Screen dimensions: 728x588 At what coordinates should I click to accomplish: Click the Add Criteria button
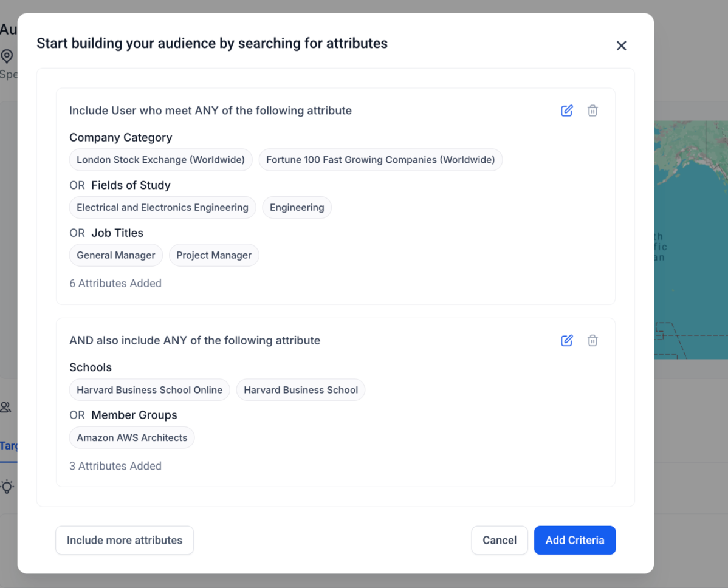(x=575, y=540)
